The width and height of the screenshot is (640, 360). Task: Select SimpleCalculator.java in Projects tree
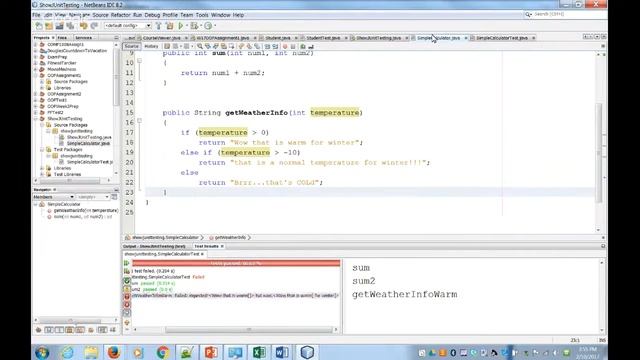click(88, 144)
